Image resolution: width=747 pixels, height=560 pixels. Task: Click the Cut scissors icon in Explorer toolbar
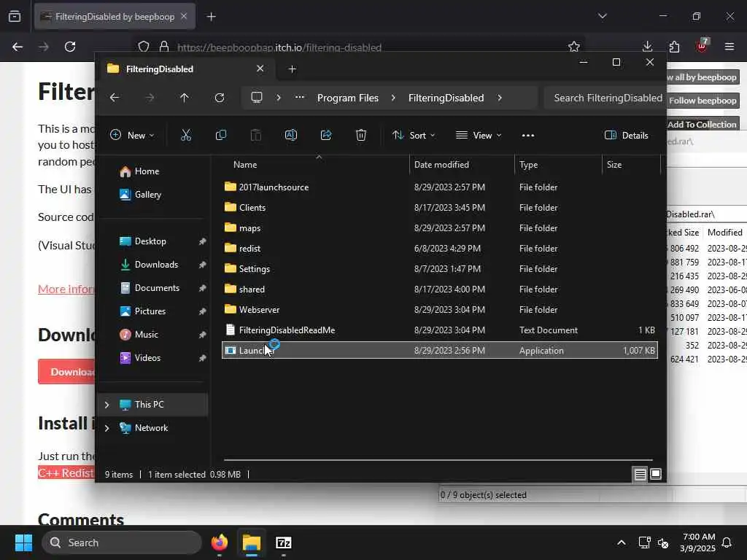point(186,135)
